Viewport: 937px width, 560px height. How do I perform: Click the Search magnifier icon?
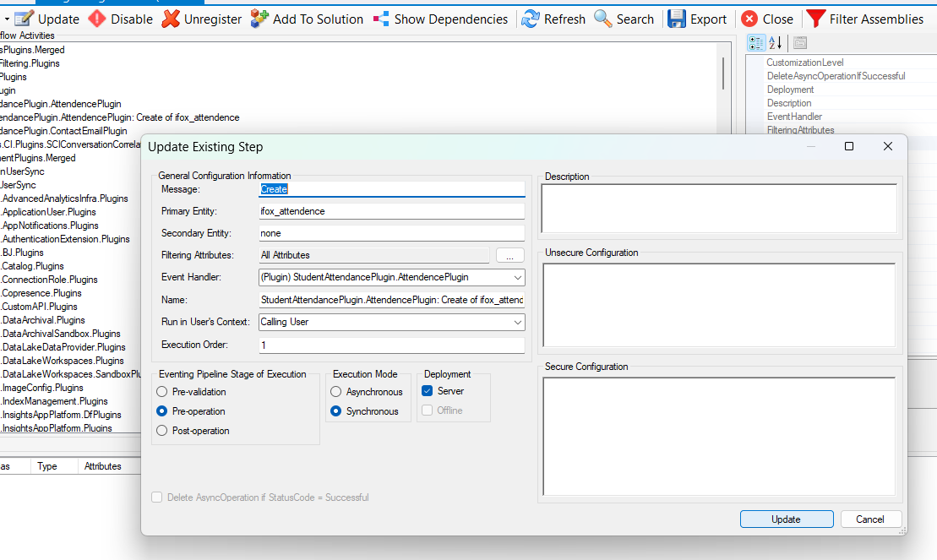[x=603, y=19]
